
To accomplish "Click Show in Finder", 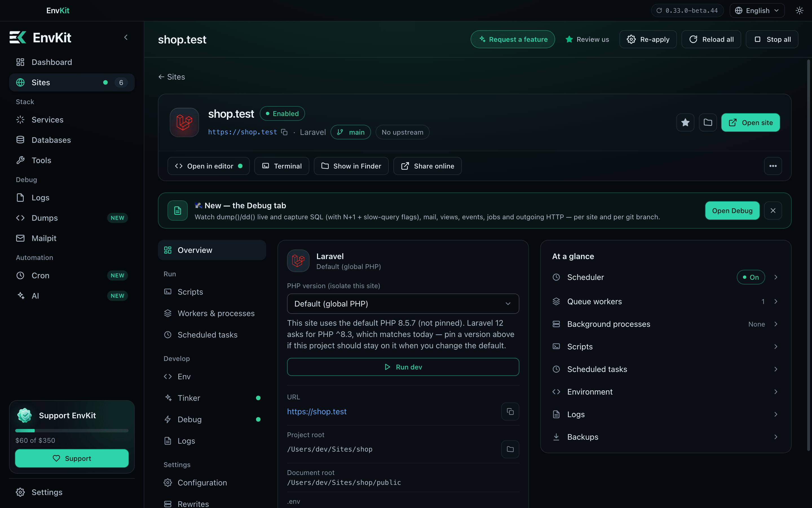I will (x=351, y=166).
